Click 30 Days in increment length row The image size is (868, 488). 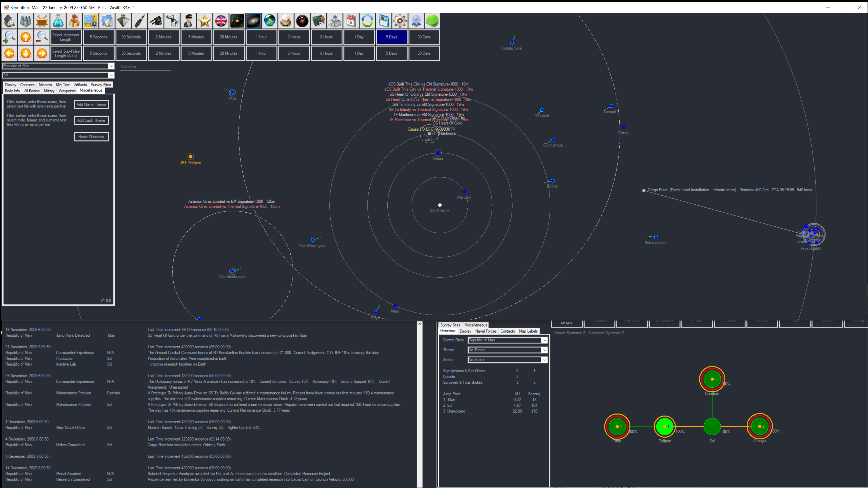pos(424,37)
